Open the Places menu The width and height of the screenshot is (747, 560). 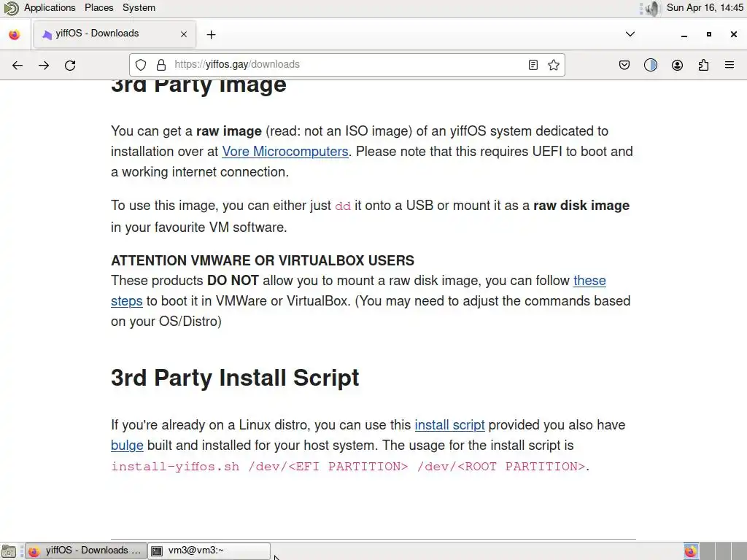pos(99,7)
